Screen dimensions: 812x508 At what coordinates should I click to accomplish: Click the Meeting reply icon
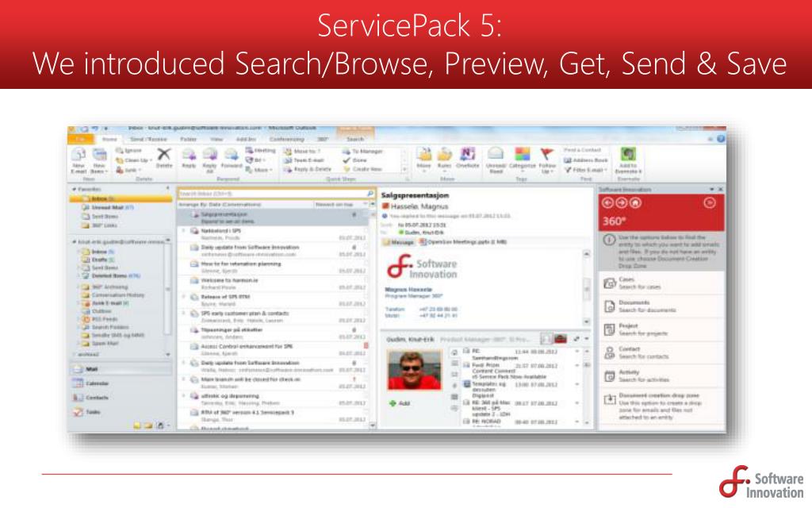(x=249, y=150)
